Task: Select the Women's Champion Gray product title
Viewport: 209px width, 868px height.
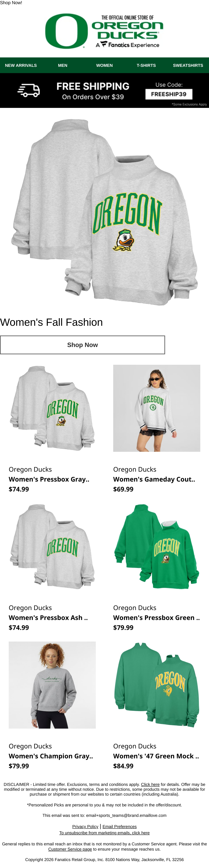Action: pos(51,756)
